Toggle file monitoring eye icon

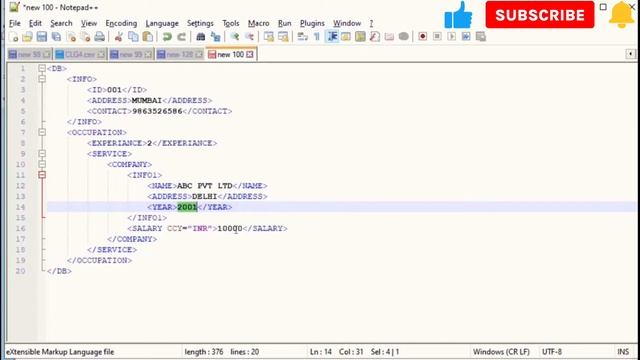pos(403,37)
